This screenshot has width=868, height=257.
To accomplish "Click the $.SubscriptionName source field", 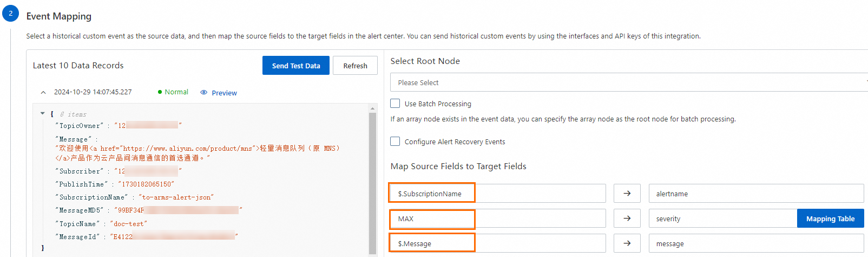I will (x=497, y=194).
